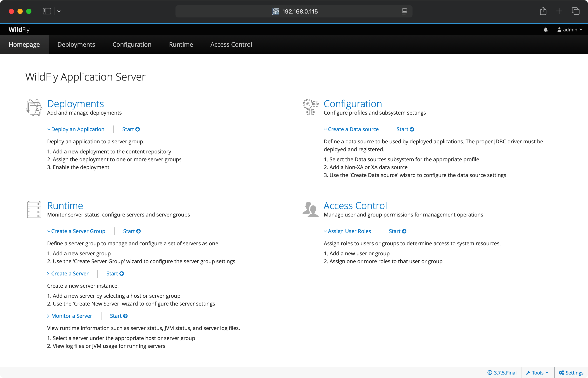Viewport: 588px width, 378px height.
Task: Switch to the Runtime tab
Action: (181, 45)
